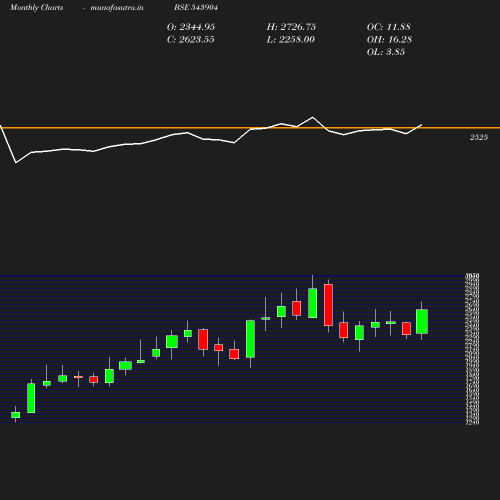500x500 pixels.
Task: Click the first small green candlestick at left
Action: coord(16,415)
